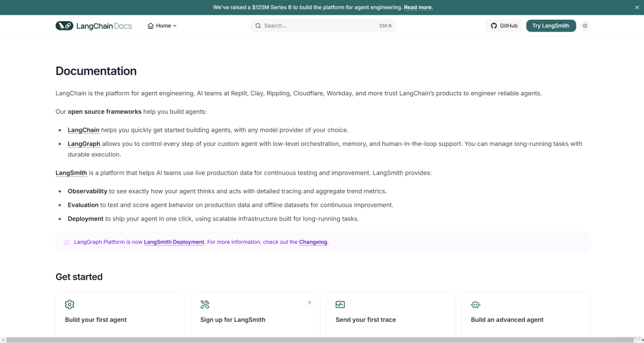This screenshot has height=343, width=644.
Task: Click the LangChain logo in the navbar
Action: [x=64, y=25]
